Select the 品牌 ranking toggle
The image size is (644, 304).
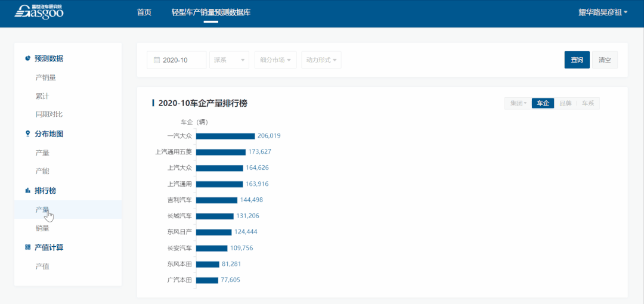point(565,104)
